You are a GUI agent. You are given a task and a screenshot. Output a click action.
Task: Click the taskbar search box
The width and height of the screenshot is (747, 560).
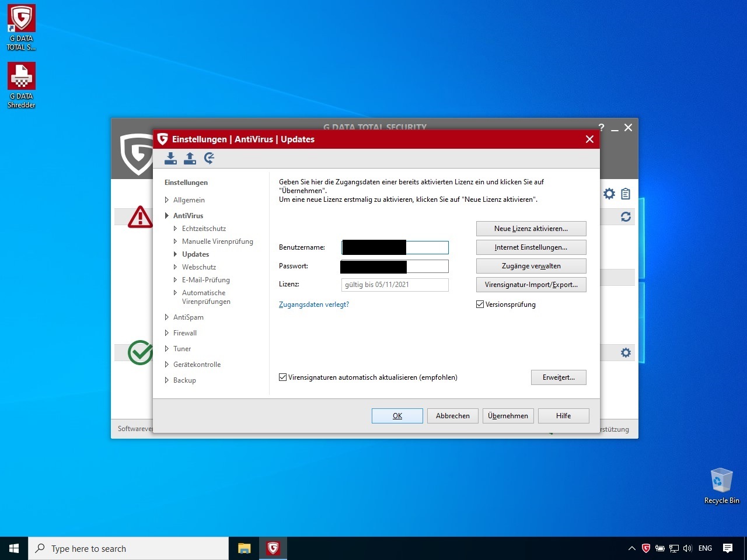click(x=128, y=548)
